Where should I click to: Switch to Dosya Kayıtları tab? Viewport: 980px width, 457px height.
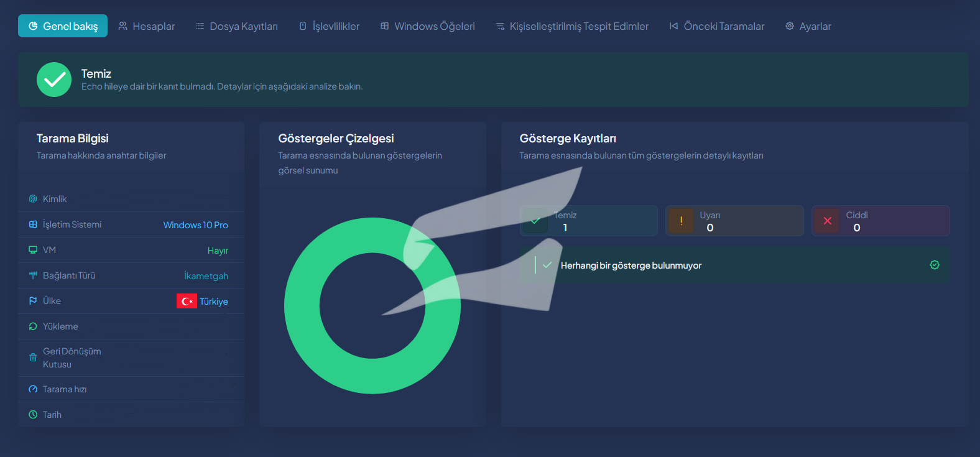point(237,26)
